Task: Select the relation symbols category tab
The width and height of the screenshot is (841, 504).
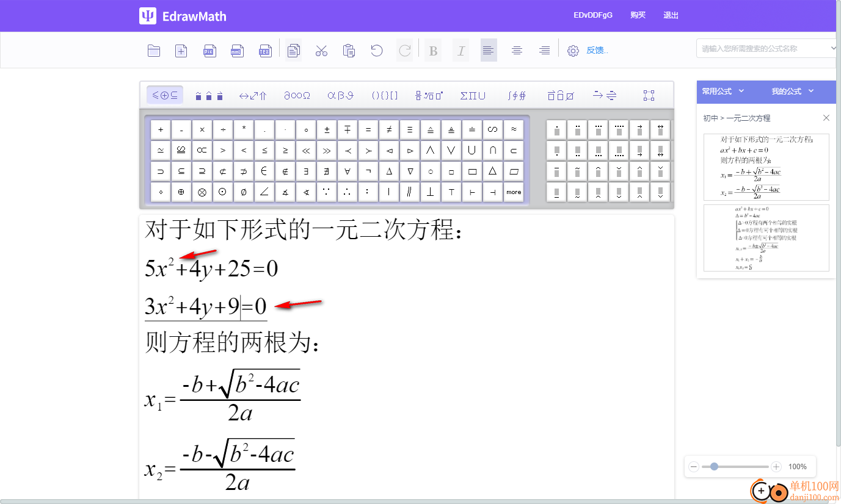Action: (x=165, y=95)
